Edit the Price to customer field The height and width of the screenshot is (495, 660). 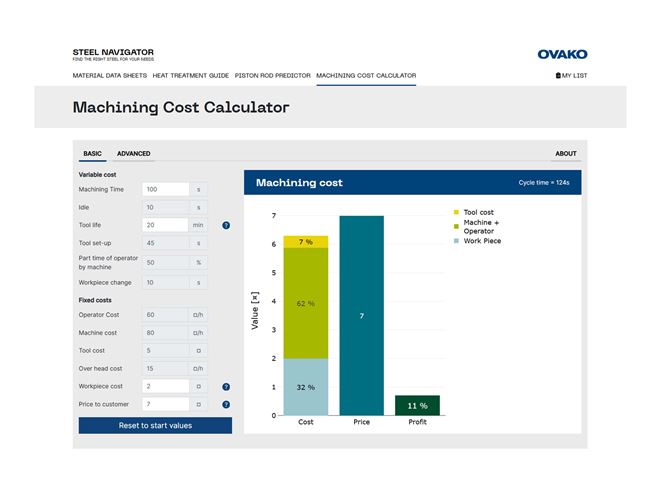[x=165, y=405]
